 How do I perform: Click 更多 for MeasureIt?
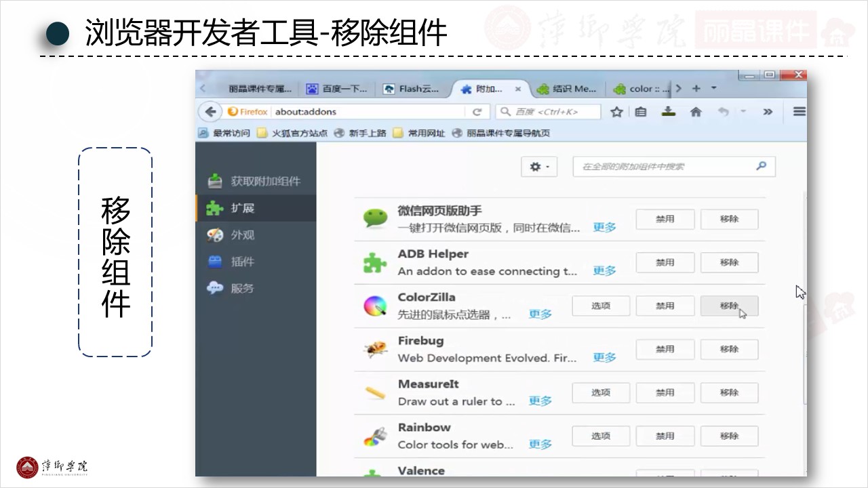click(x=540, y=401)
